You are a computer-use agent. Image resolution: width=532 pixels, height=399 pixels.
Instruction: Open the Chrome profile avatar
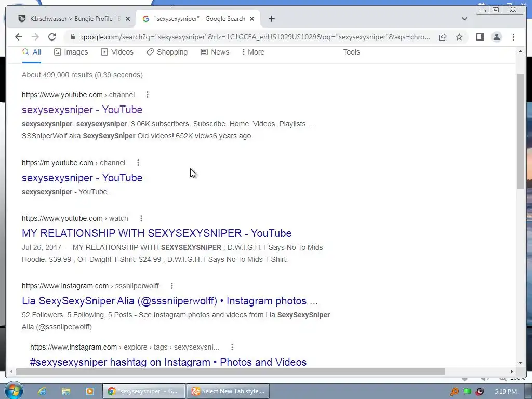click(496, 37)
